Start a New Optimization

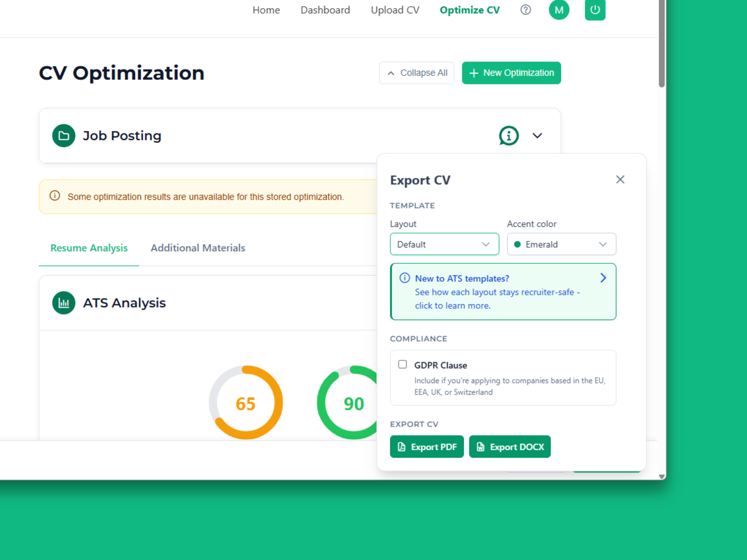pos(511,73)
